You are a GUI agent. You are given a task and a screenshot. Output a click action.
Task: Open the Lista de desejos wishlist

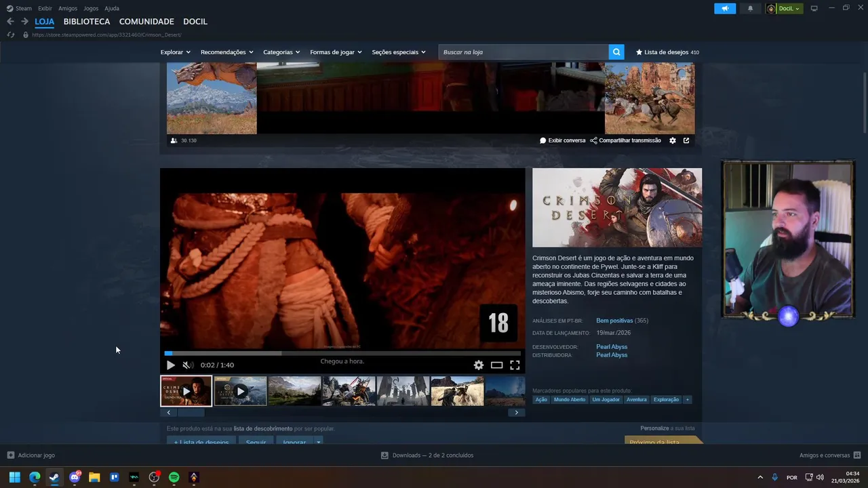(x=667, y=52)
